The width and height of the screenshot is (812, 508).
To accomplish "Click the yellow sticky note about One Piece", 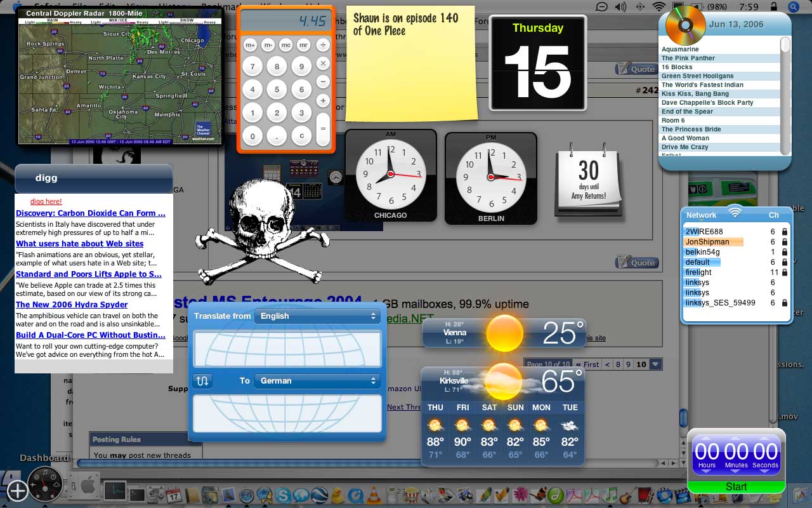I will (411, 63).
